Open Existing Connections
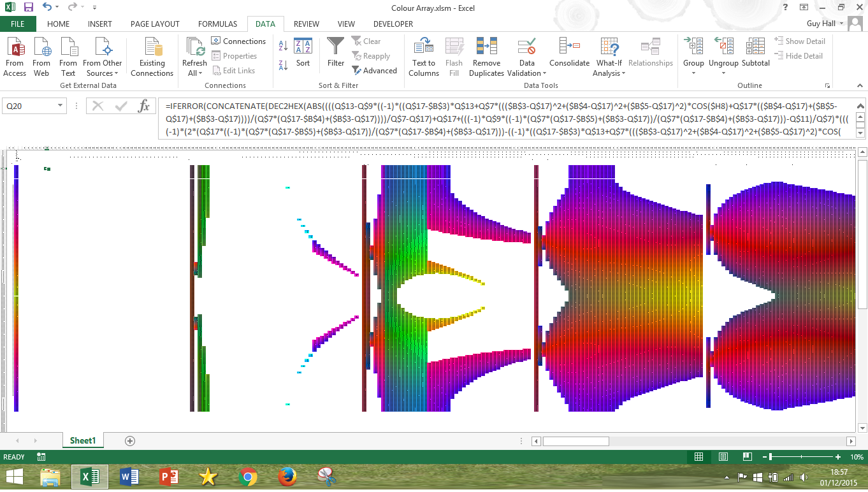The image size is (868, 492). point(152,56)
